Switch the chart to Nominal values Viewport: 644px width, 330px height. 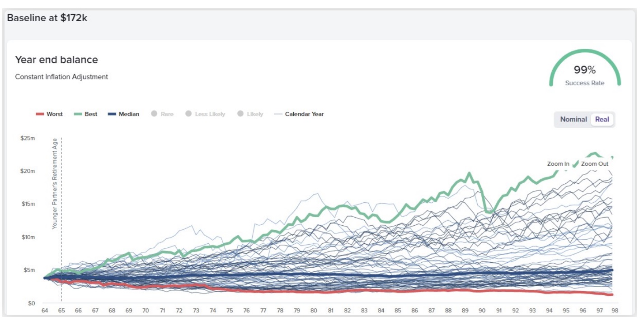(573, 120)
